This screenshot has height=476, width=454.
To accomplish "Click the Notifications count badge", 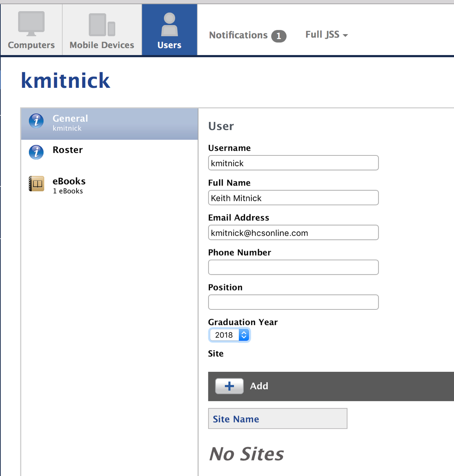I will click(279, 36).
